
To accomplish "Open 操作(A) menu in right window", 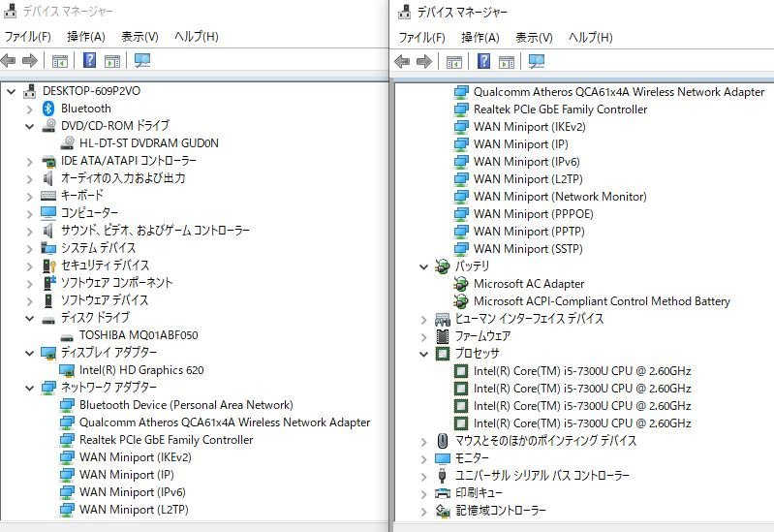I will coord(480,38).
